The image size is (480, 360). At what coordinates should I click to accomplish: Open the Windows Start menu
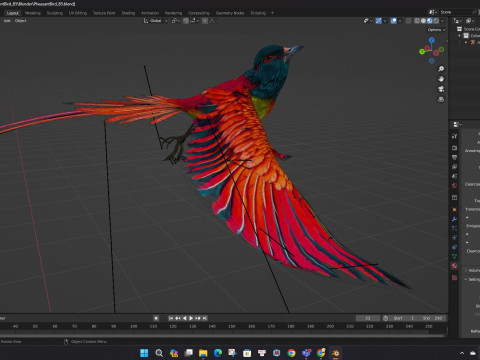pos(144,353)
